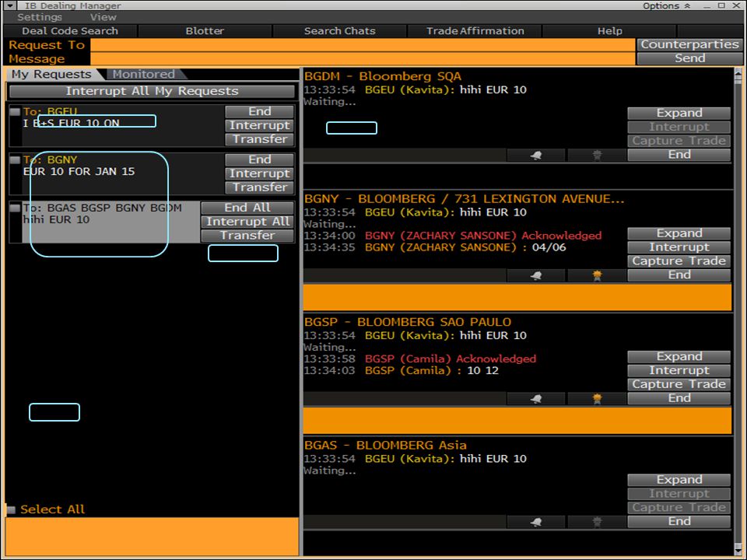Switch to the Monitored tab

(x=144, y=75)
